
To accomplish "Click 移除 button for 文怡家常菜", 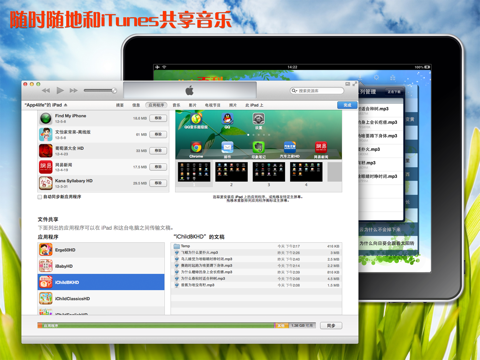I will tap(158, 134).
